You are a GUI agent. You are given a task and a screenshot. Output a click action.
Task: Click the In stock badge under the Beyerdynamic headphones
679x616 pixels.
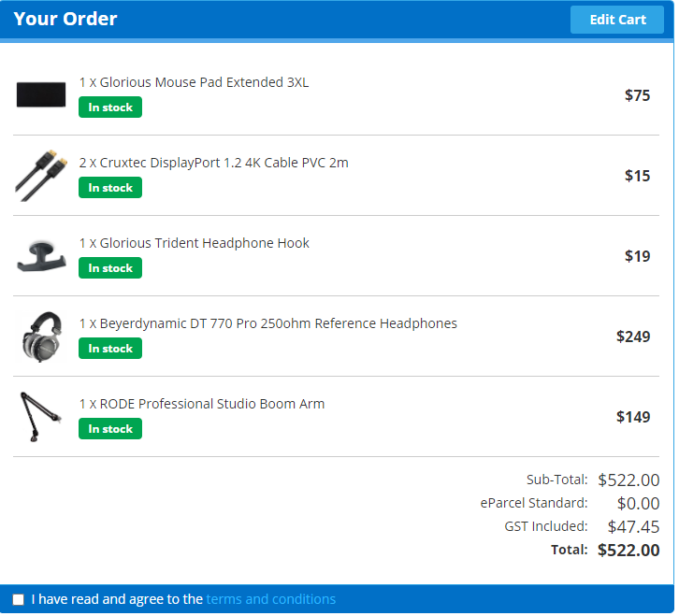pos(110,349)
